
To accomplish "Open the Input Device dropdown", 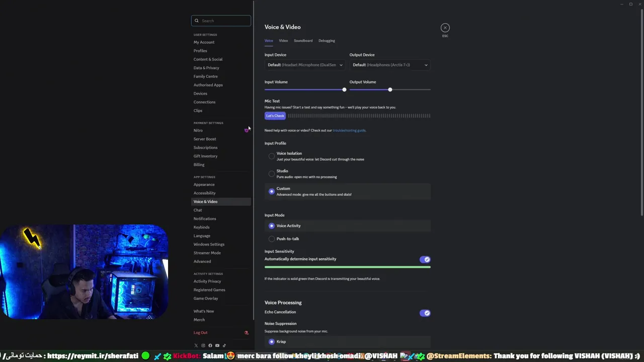I will [x=305, y=65].
